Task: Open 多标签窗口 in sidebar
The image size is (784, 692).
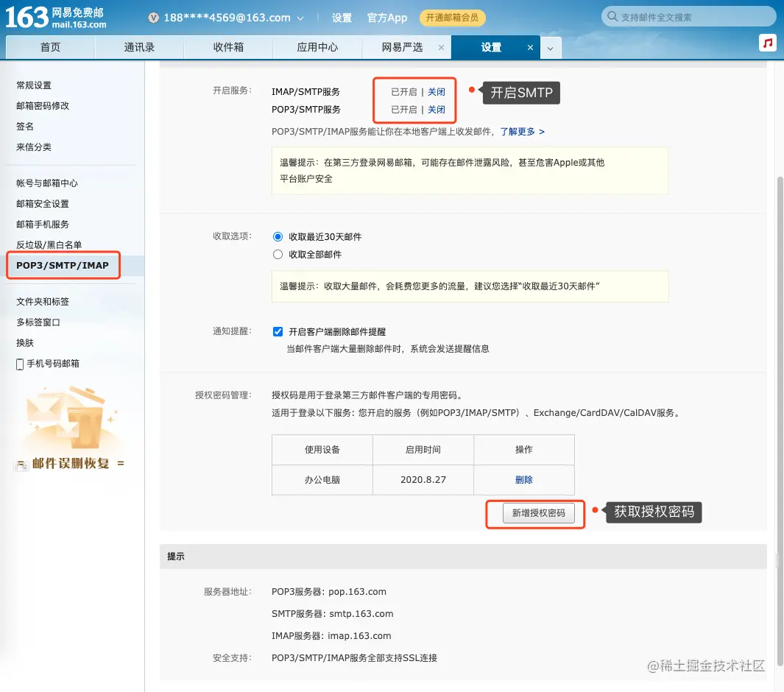Action: (x=38, y=322)
